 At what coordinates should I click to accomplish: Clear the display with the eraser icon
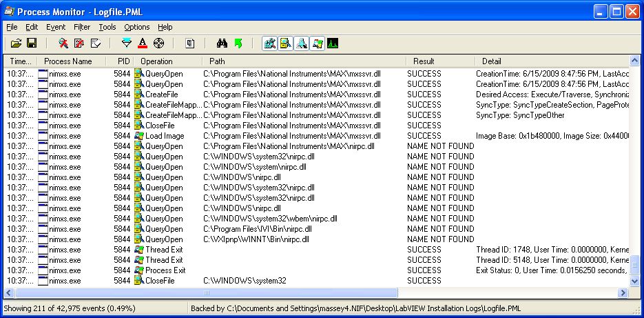coord(96,43)
